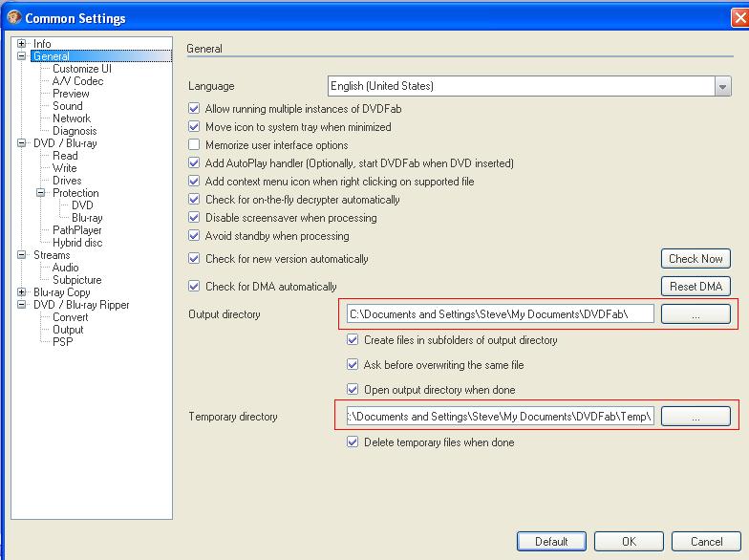The width and height of the screenshot is (749, 560).
Task: Select Read tree item
Action: click(65, 155)
